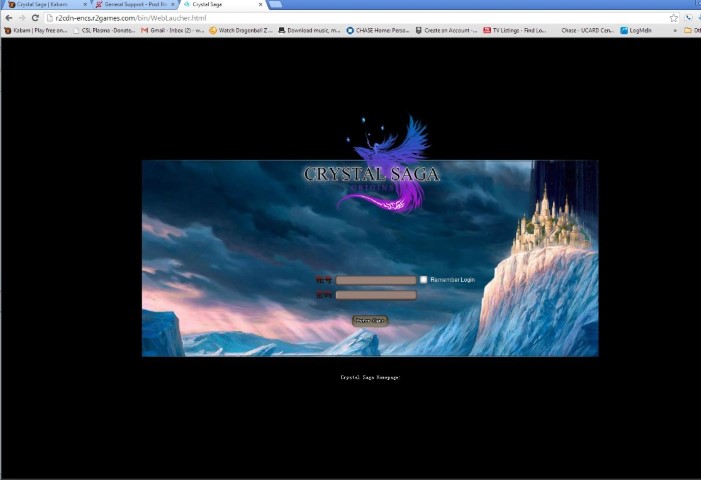Screen dimensions: 701x480
Task: Click the browser forward arrow
Action: pos(21,18)
